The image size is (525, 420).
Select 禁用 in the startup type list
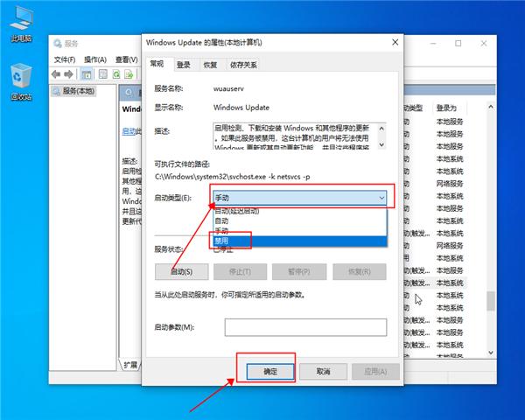point(300,241)
